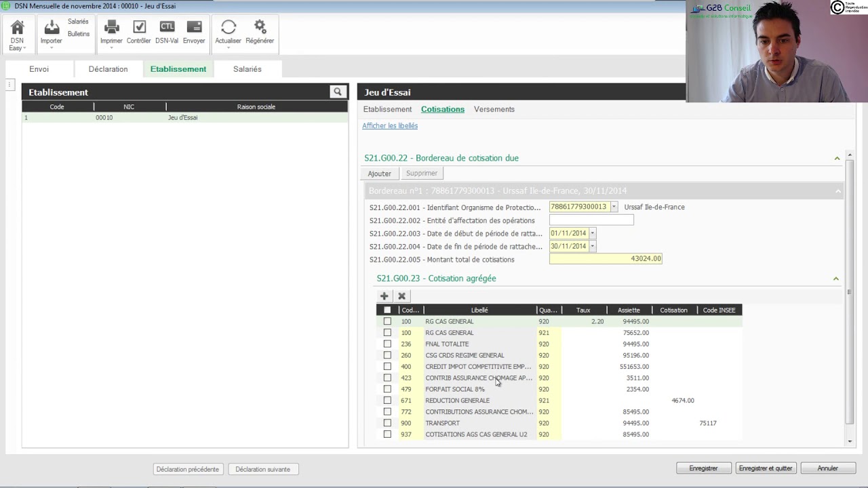Check the RG CAS GENERAL 920 row box

pyautogui.click(x=387, y=321)
